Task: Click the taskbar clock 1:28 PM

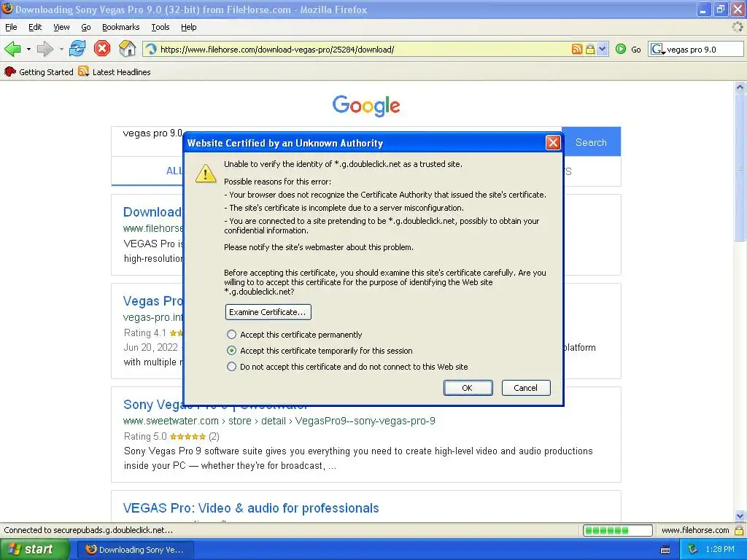Action: pos(720,549)
